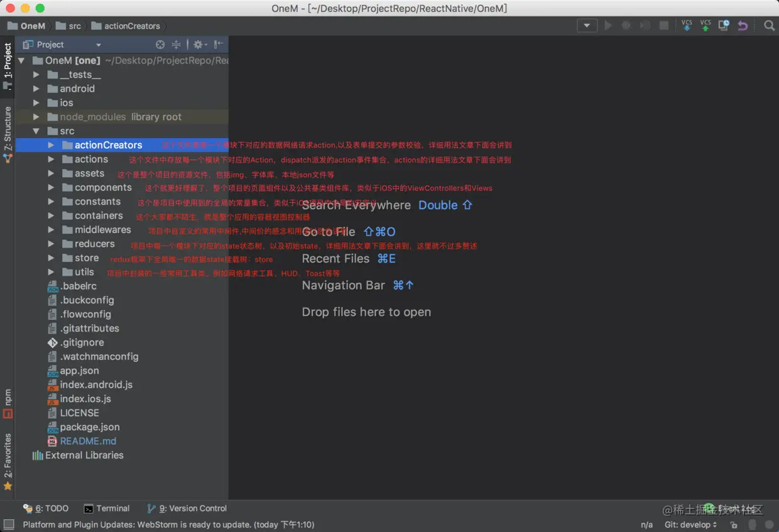Open the 7: Structure side tab
Image resolution: width=779 pixels, height=532 pixels.
click(x=8, y=134)
